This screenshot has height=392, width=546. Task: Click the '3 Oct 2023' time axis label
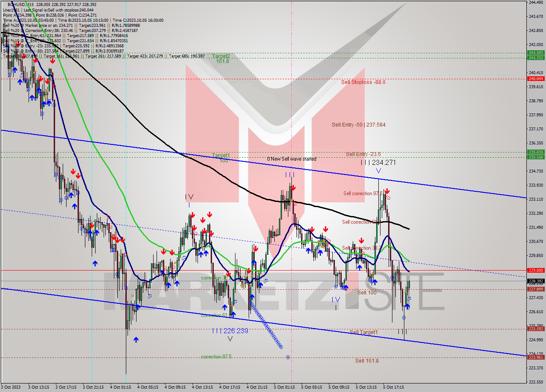pos(11,387)
